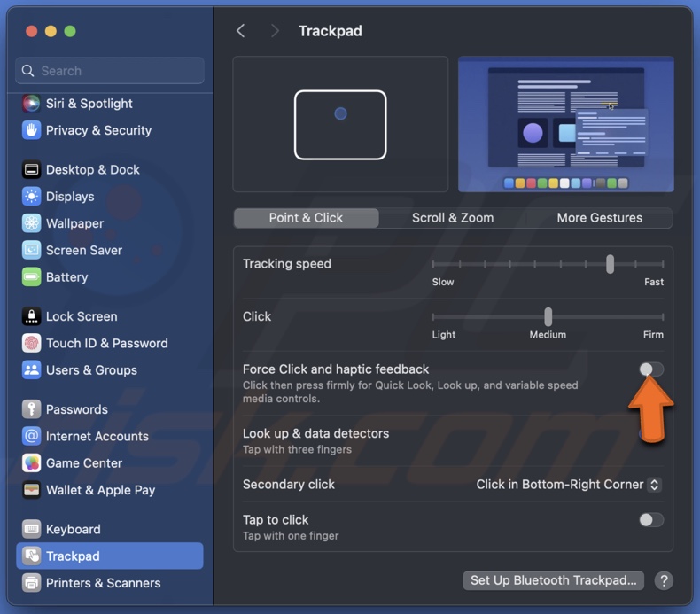
Task: Click the desktop demo preview video
Action: (566, 124)
